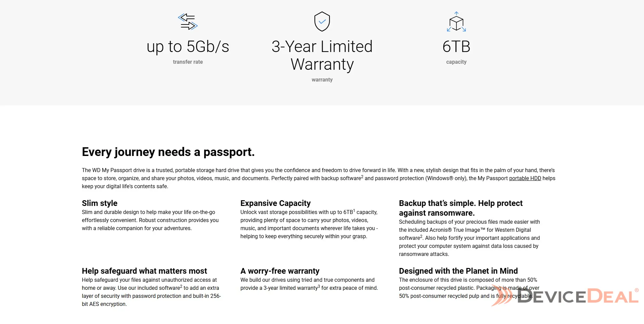Click the transfer rate arrows icon
The image size is (644, 324).
coord(188,22)
